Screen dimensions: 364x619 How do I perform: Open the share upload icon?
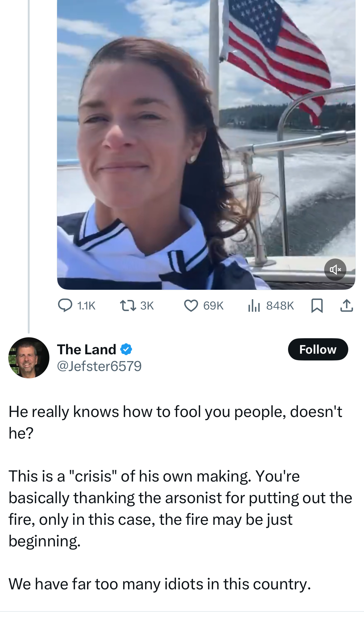click(346, 305)
